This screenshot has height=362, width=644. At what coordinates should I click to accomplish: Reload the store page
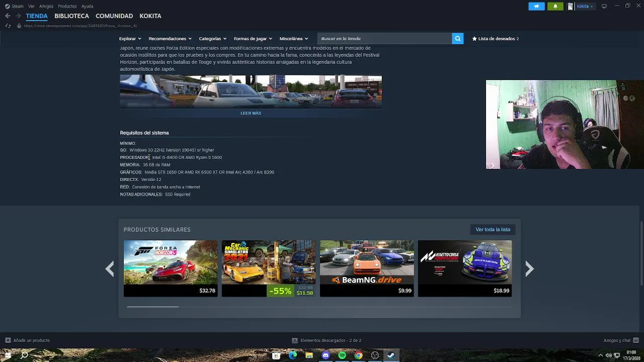pos(8,26)
